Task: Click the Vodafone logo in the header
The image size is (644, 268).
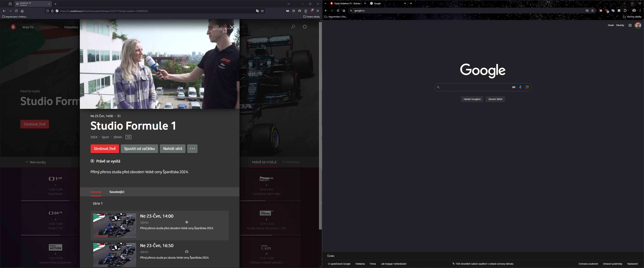Action: pyautogui.click(x=13, y=27)
